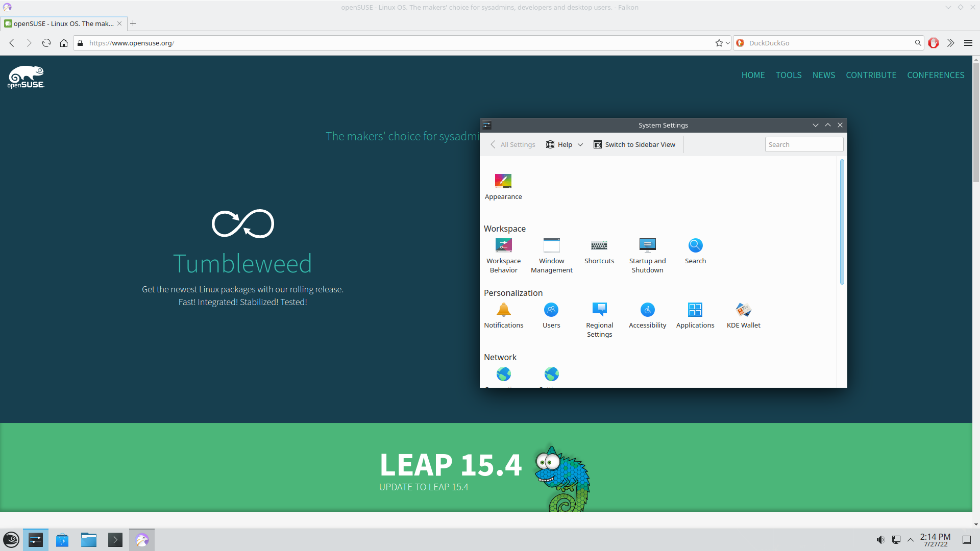Click the Leap chameleon mascot image
This screenshot has width=980, height=551.
pyautogui.click(x=562, y=478)
